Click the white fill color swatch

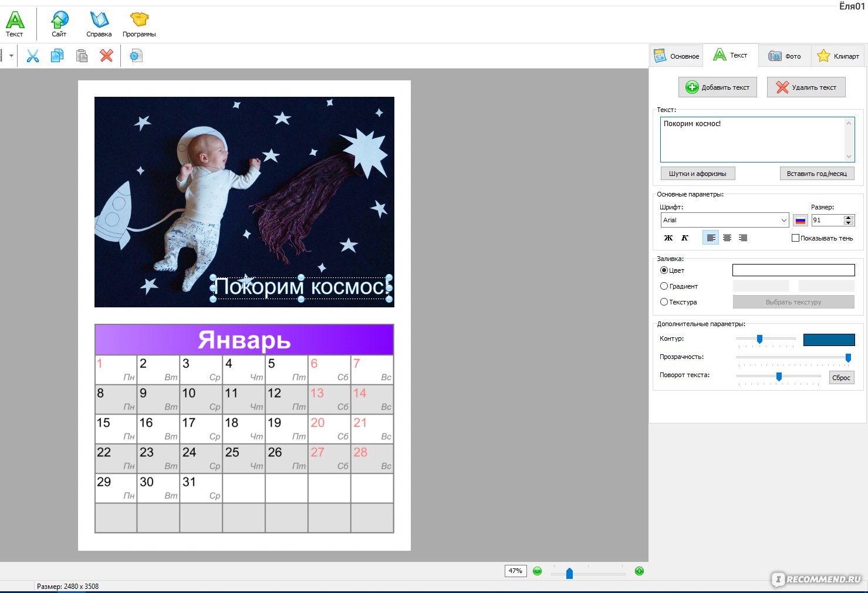coord(793,270)
